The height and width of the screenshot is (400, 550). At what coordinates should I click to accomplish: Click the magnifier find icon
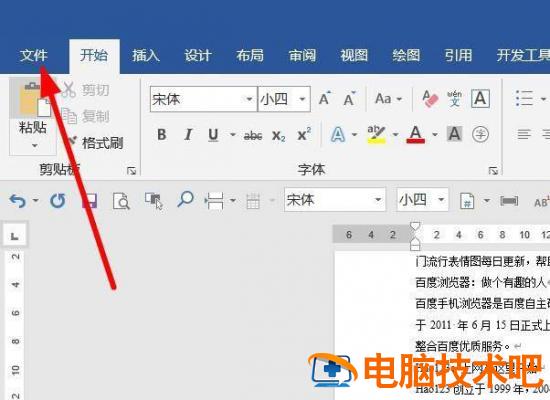pyautogui.click(x=186, y=200)
